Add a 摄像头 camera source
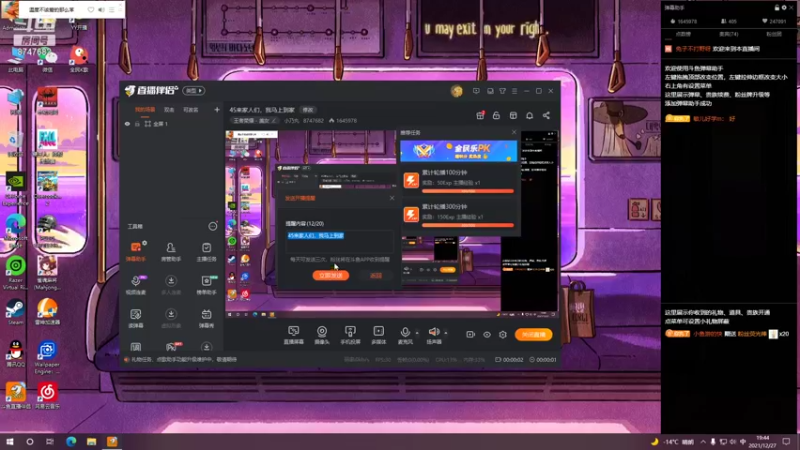 (322, 335)
